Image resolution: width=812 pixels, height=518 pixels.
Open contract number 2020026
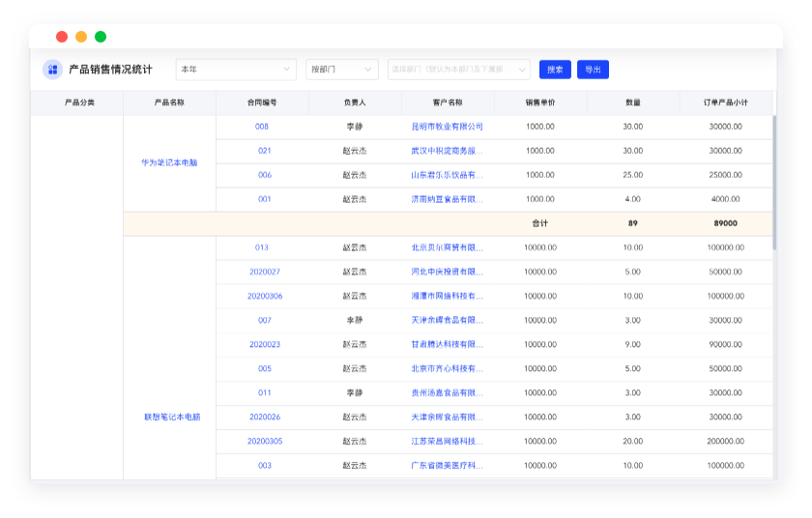click(265, 417)
